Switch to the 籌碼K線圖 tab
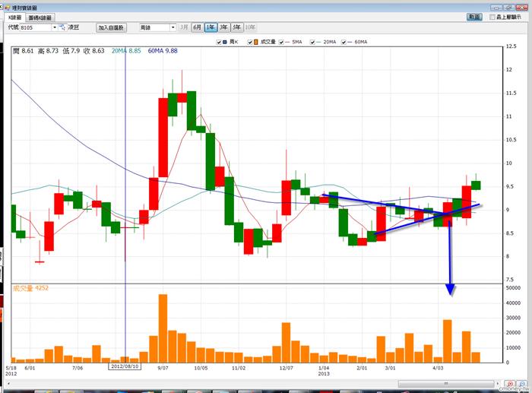This screenshot has width=532, height=393. [40, 17]
